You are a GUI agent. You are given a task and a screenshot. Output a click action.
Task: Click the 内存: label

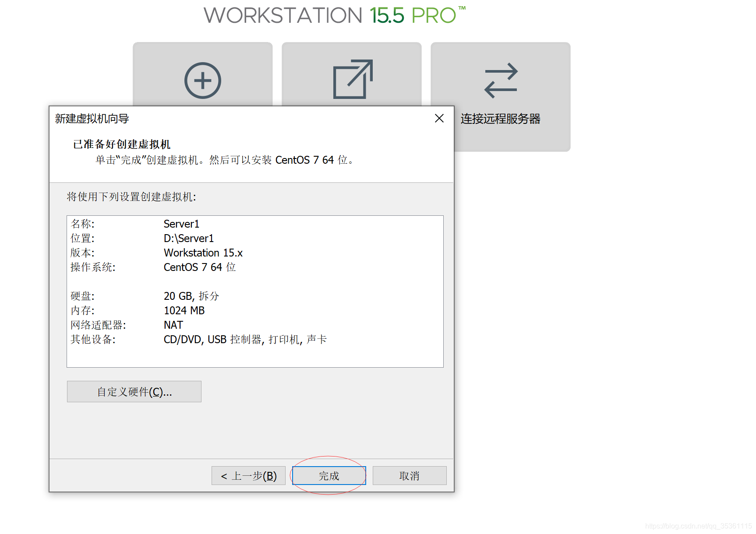(82, 310)
